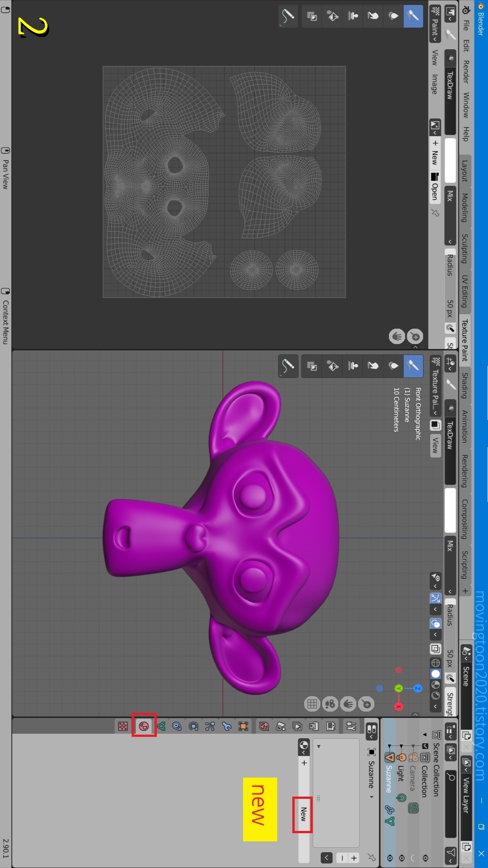Select the Annotate tool in 3D viewport
The image size is (488, 868).
288,366
